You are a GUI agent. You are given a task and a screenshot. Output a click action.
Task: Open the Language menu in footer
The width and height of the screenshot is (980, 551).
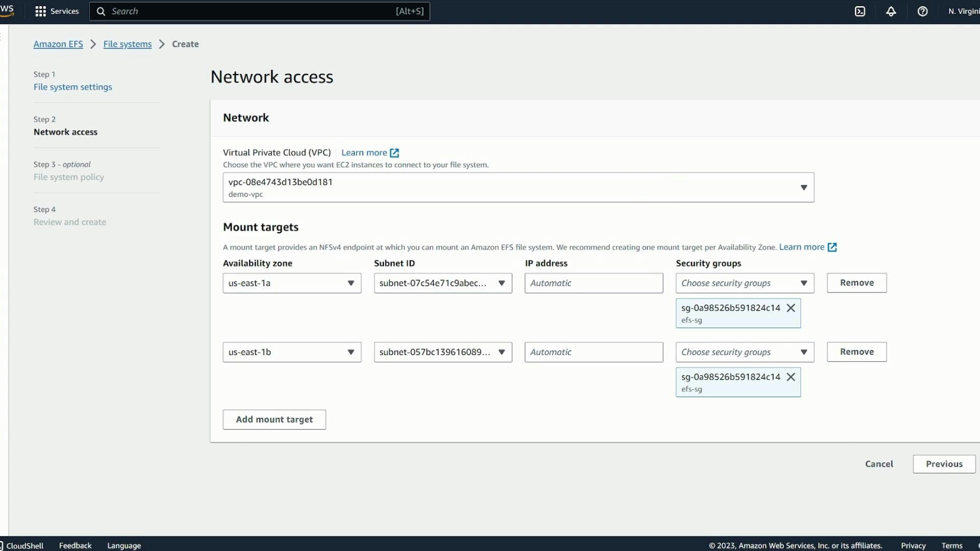point(124,545)
